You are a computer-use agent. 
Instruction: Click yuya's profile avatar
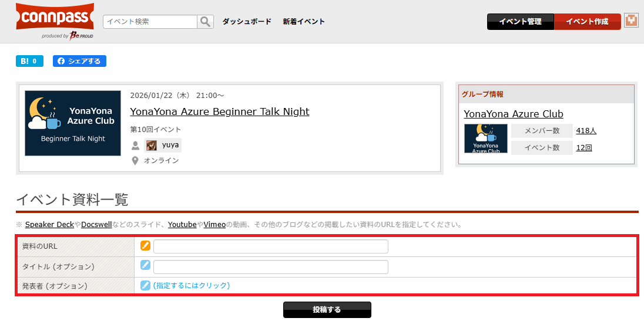tap(152, 145)
